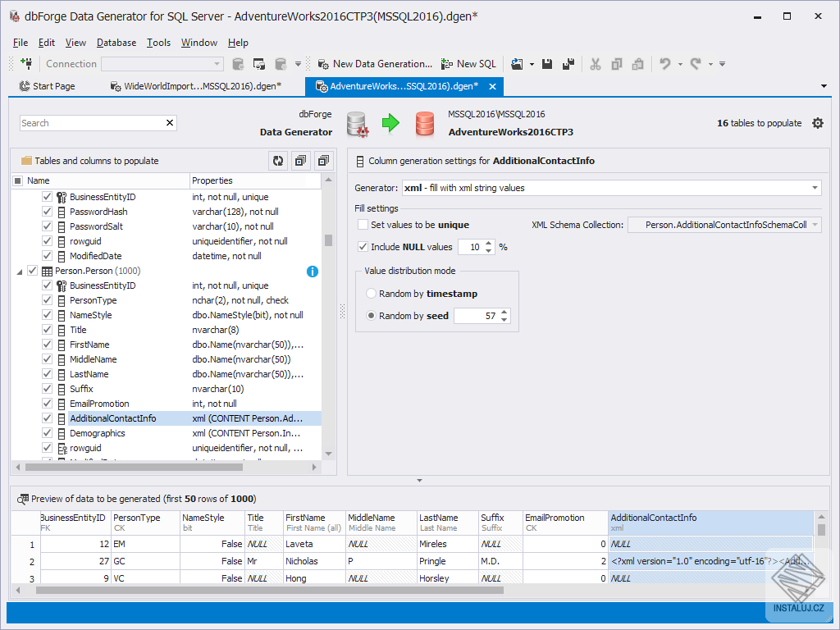Click the tables list horizontal scrollbar

pos(134,467)
